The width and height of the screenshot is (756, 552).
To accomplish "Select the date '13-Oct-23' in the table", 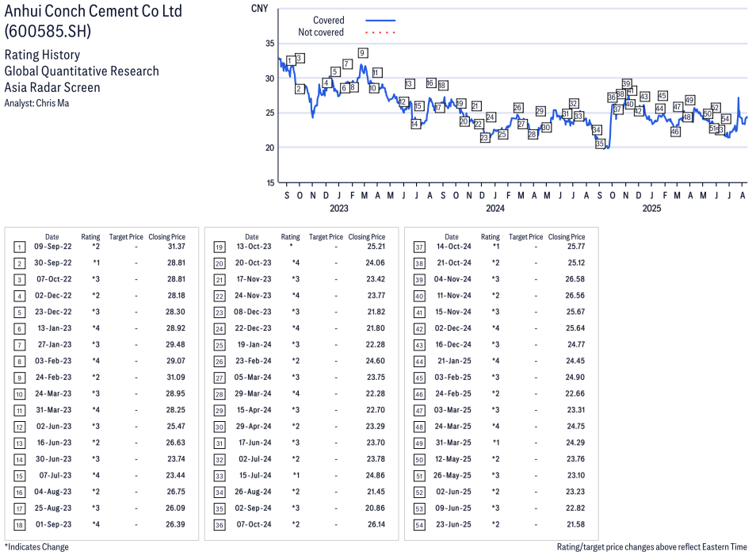I will tap(254, 247).
